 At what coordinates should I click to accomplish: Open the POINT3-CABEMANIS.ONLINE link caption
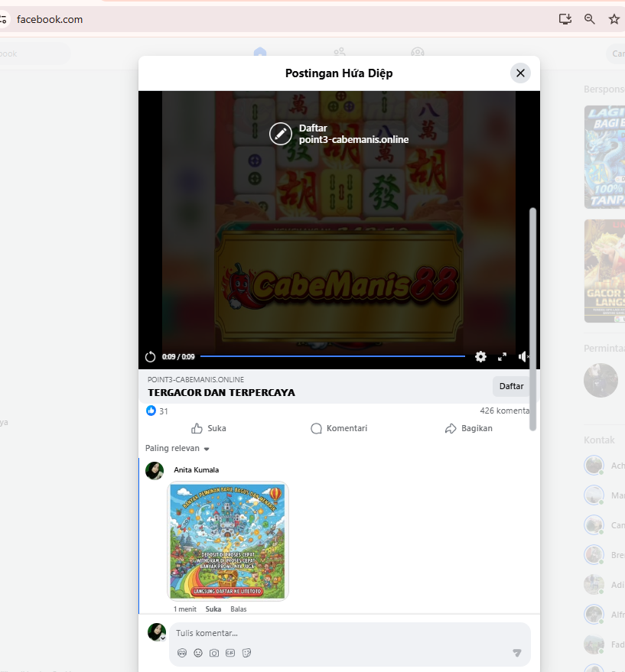coord(196,380)
